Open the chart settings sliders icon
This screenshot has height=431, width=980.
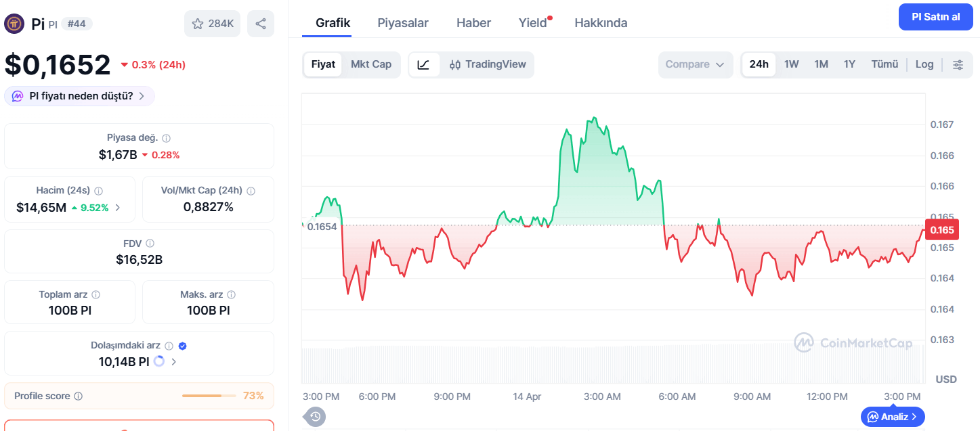(x=958, y=64)
